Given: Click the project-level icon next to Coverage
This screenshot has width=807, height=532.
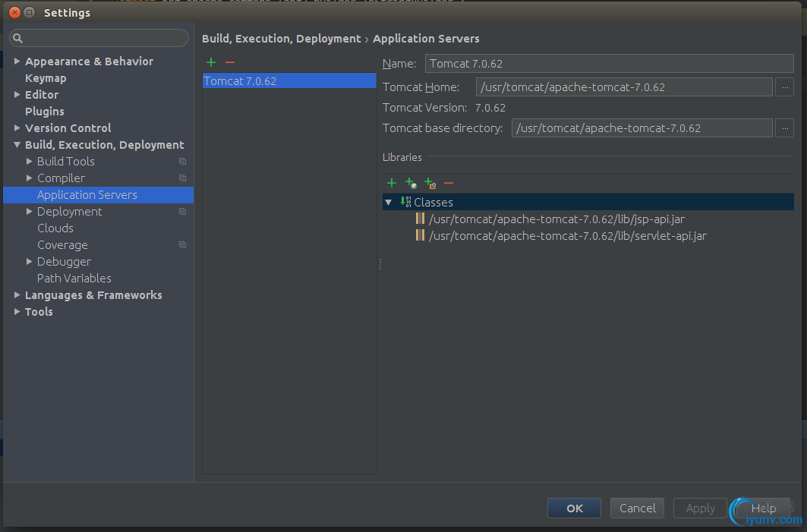Looking at the screenshot, I should pyautogui.click(x=182, y=245).
